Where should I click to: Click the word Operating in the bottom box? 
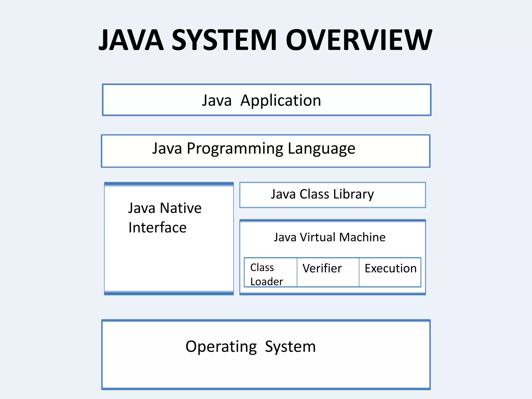click(x=221, y=347)
